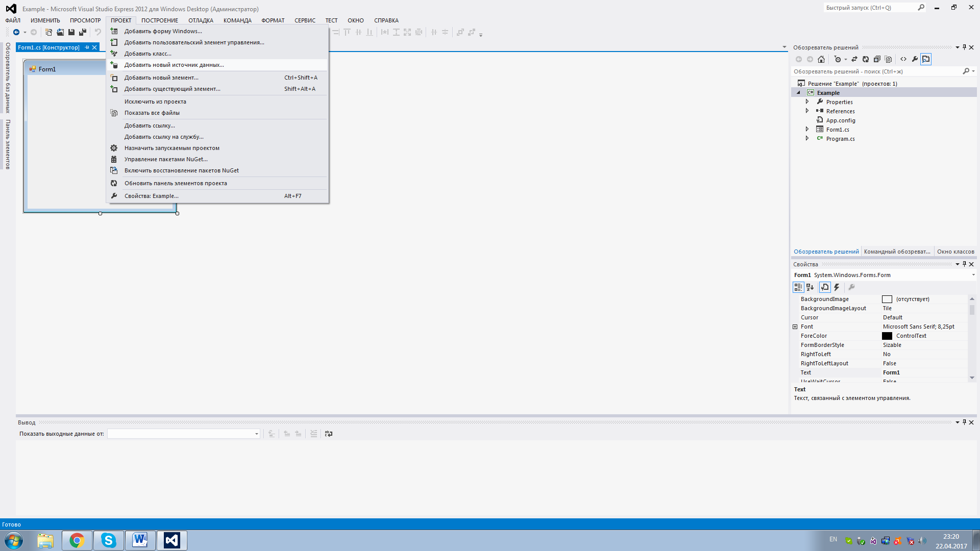Click the View Code angle-brackets icon
This screenshot has height=551, width=980.
(x=903, y=59)
